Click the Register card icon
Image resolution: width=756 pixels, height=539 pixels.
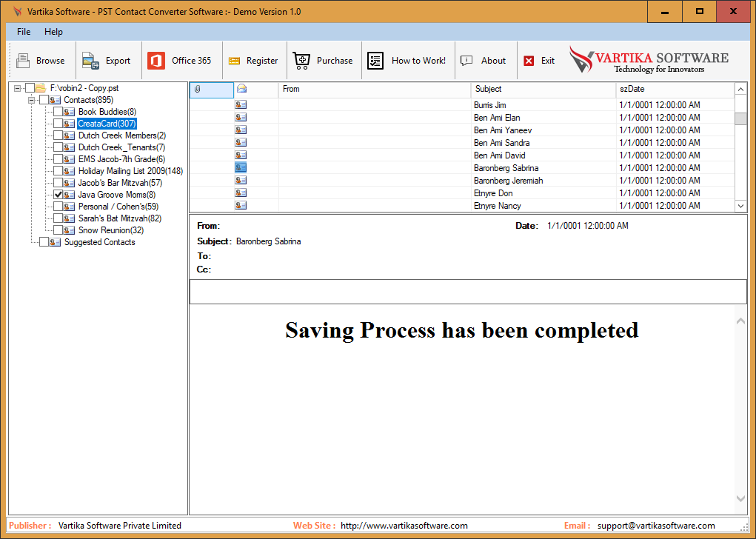(x=234, y=61)
